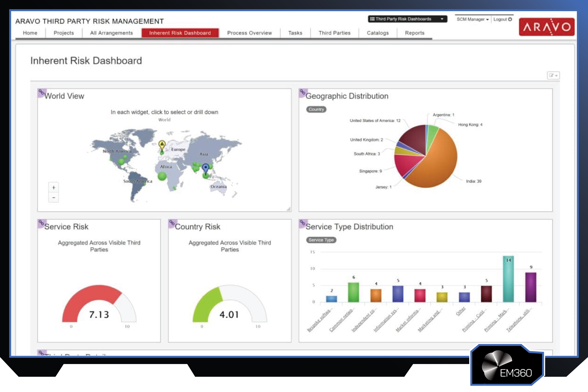This screenshot has height=392, width=588.
Task: Click the 'Jersey: 1' pie label
Action: pyautogui.click(x=383, y=187)
